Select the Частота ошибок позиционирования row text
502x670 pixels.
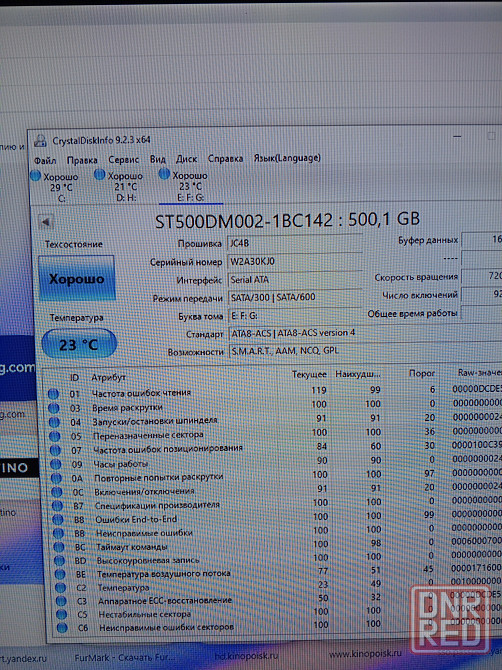[168, 449]
